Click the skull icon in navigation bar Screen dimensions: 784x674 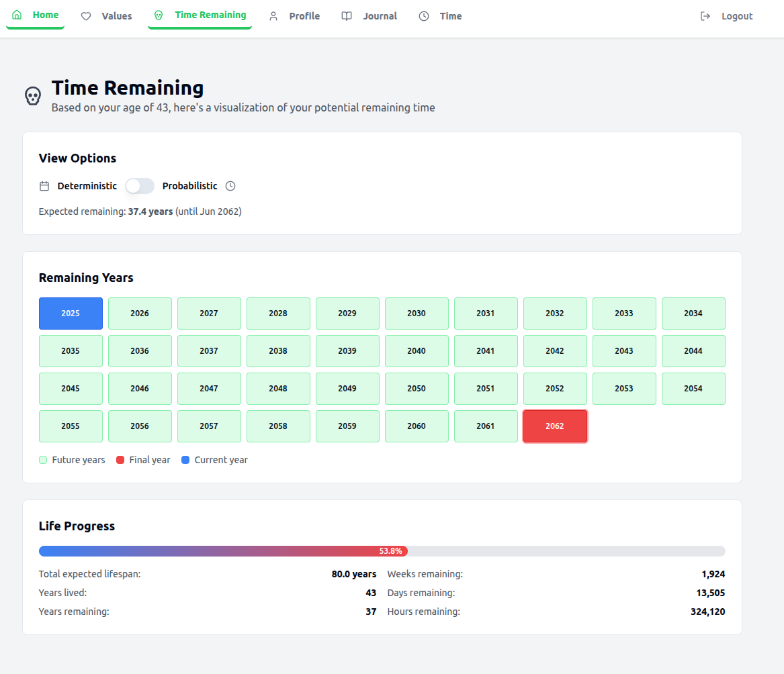click(159, 15)
